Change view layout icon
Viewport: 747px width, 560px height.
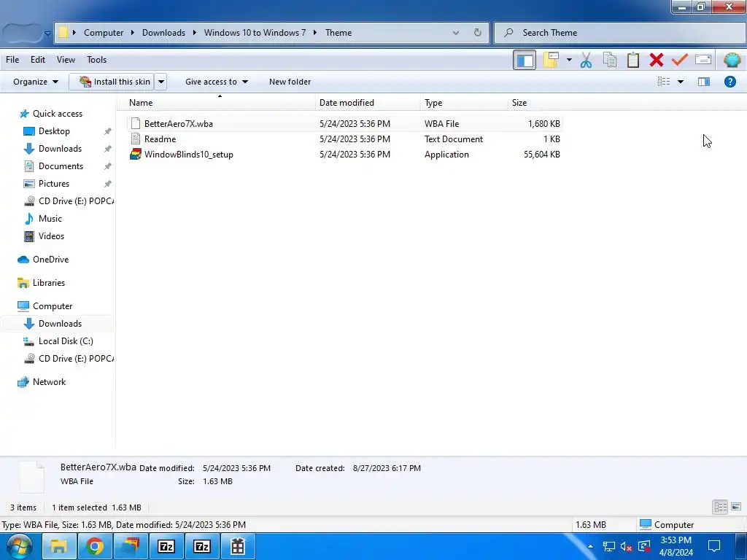tap(664, 82)
